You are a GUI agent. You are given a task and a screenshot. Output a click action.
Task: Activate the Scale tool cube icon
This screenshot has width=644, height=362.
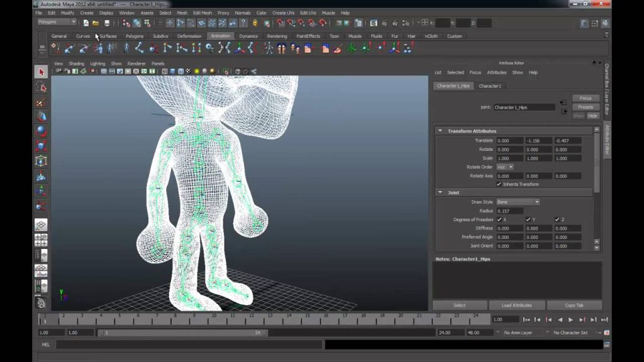click(x=41, y=146)
